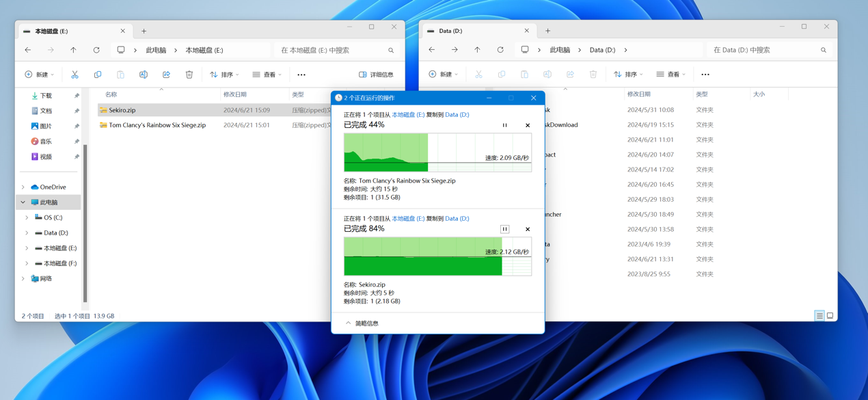Go back in the E: window
This screenshot has height=400, width=868.
[28, 50]
